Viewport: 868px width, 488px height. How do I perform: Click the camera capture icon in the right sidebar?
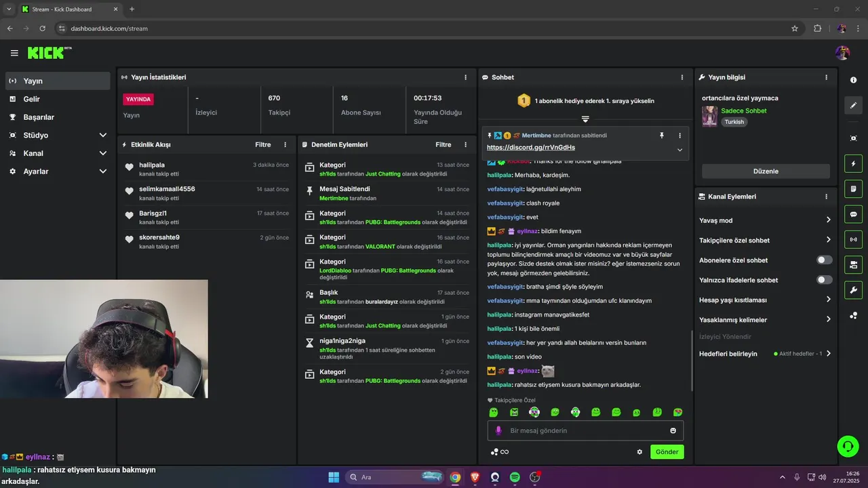853,138
